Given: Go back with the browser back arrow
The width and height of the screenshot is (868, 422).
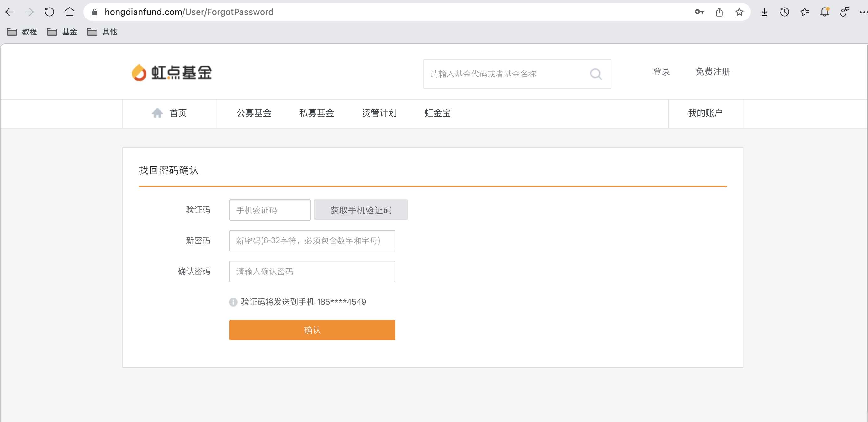Looking at the screenshot, I should [9, 12].
